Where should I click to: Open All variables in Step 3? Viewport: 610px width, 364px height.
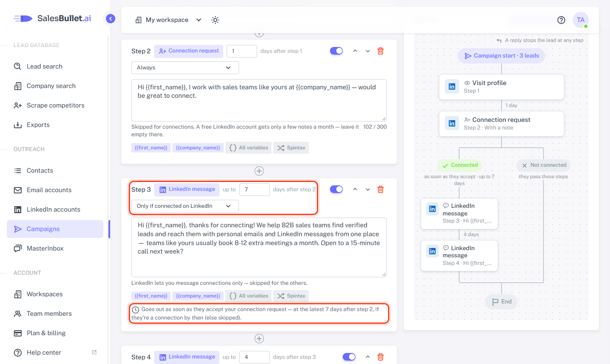[249, 296]
